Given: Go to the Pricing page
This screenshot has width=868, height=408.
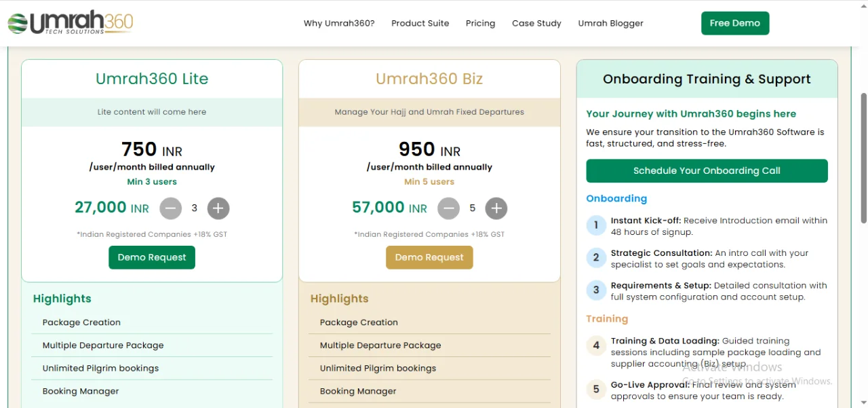Looking at the screenshot, I should tap(481, 23).
